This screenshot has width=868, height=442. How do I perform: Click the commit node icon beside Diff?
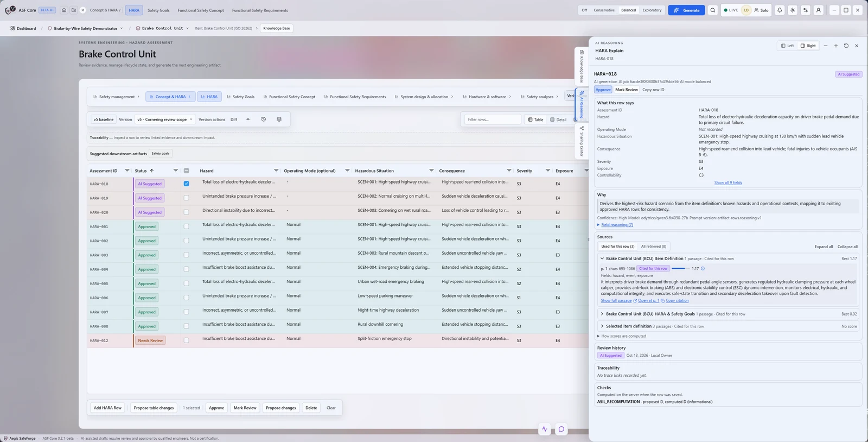pyautogui.click(x=248, y=119)
